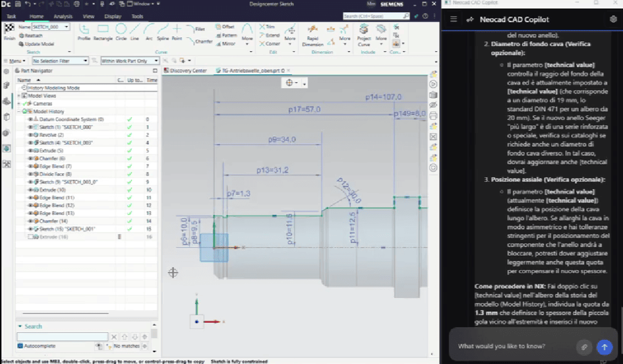This screenshot has height=364, width=623.
Task: Choose the Project Curve tool
Action: click(x=364, y=35)
